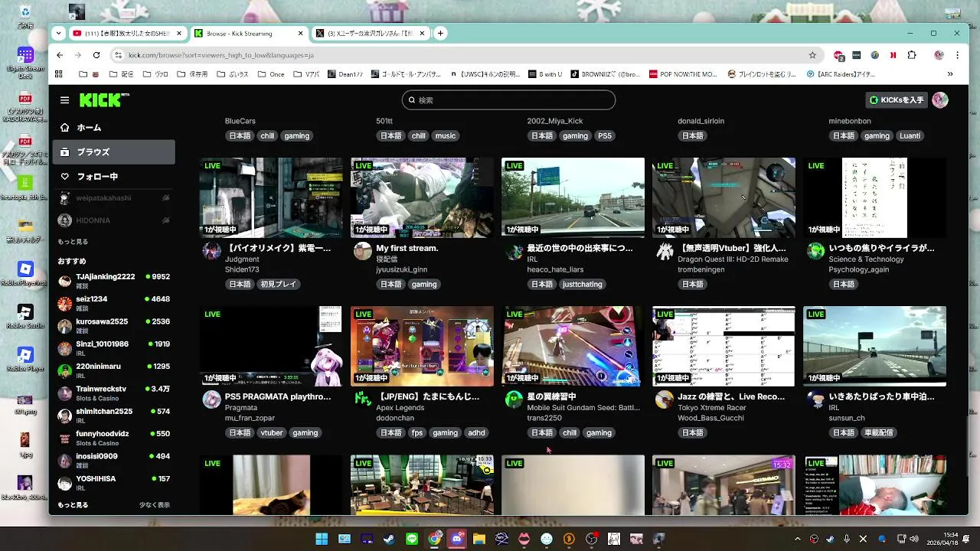This screenshot has width=980, height=551.
Task: Click the Shiden173 streamer avatar
Action: click(211, 251)
